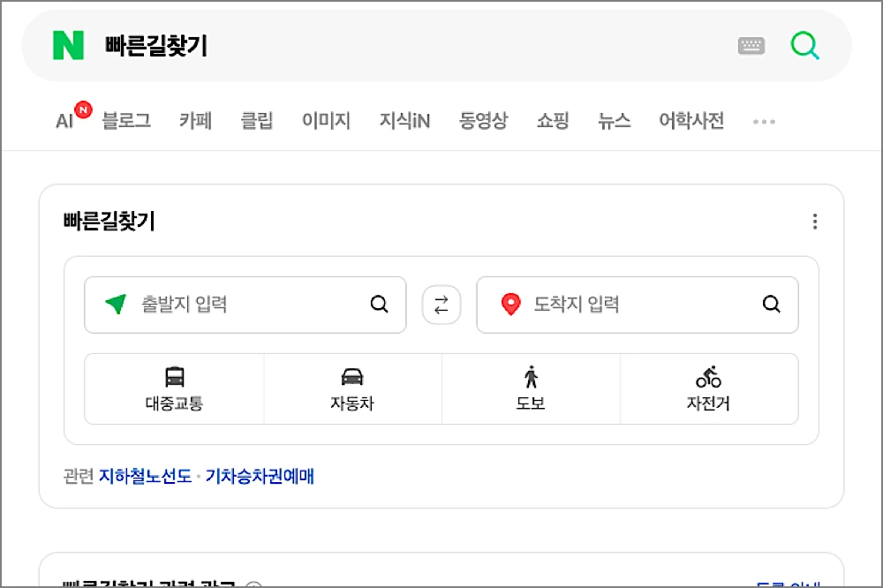Open the on-screen keyboard icon
The width and height of the screenshot is (883, 588).
[x=751, y=46]
